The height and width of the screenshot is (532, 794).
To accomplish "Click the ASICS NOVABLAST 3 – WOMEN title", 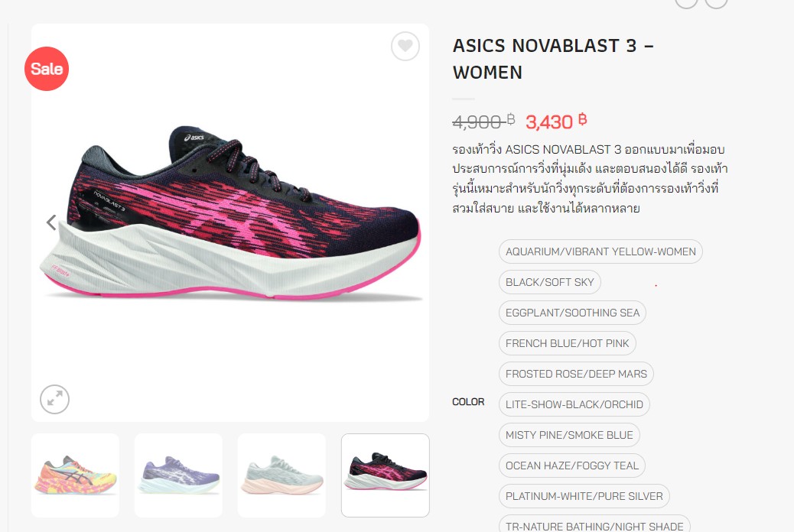I will (x=553, y=59).
